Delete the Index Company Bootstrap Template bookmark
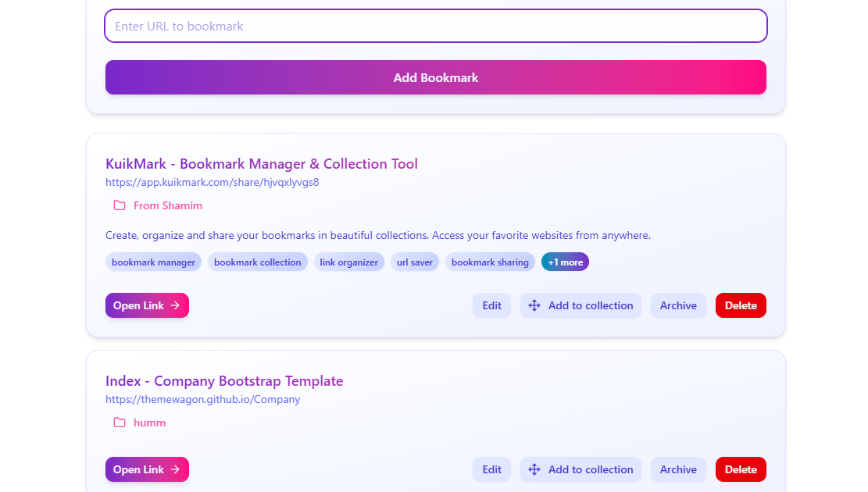Viewport: 868px width, 492px height. (x=740, y=469)
